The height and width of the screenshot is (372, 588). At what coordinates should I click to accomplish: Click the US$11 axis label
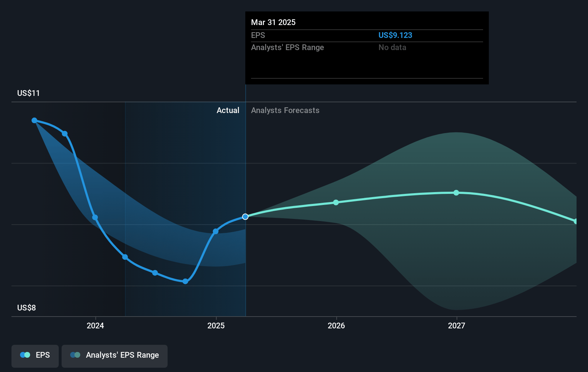(29, 93)
